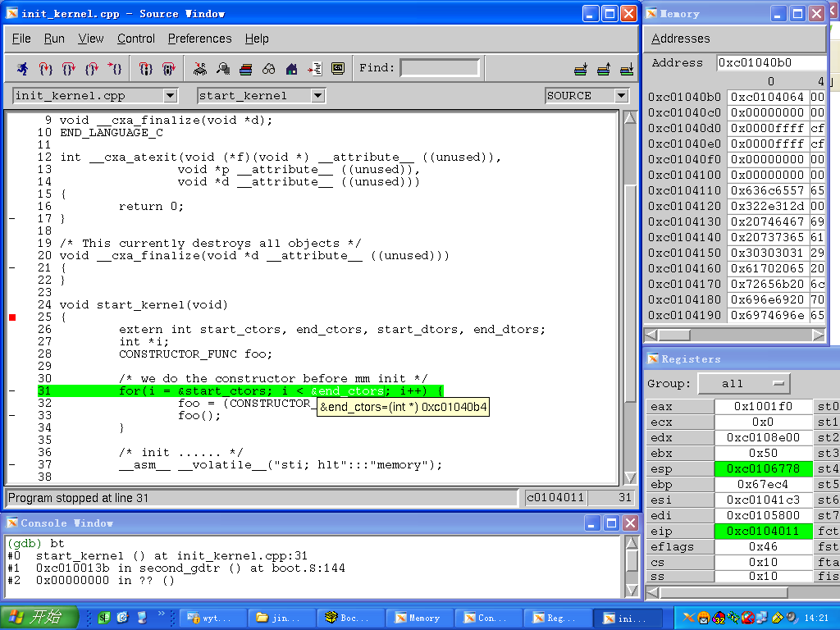Screen dimensions: 840x630
Task: Set a breakpoint at line 31
Action: point(12,391)
